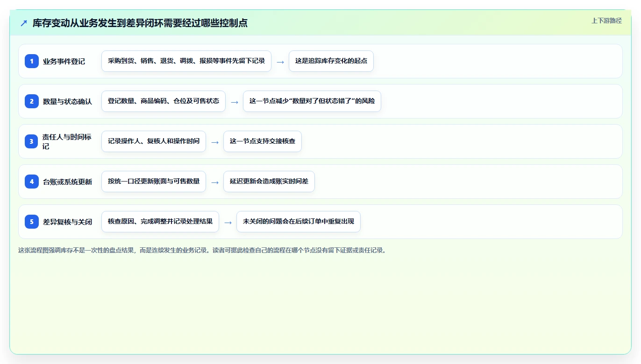Click the box 登记数量、商品编码、仓位及可售状态
The width and height of the screenshot is (641, 364).
(x=164, y=101)
